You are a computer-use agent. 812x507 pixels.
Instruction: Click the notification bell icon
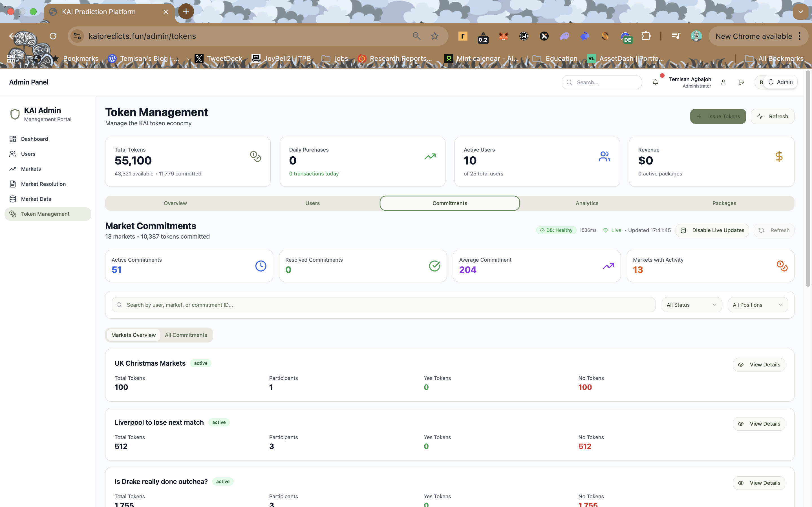(655, 82)
